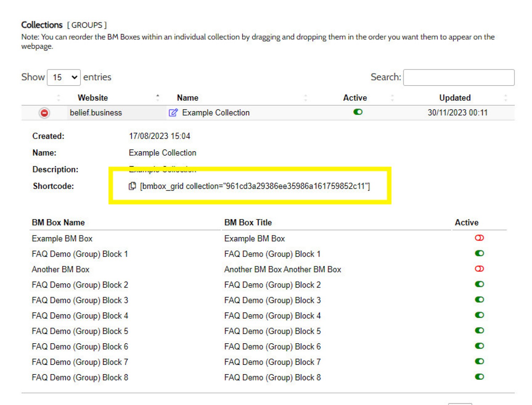Sort collections by the Name column
532x405 pixels.
pyautogui.click(x=188, y=98)
